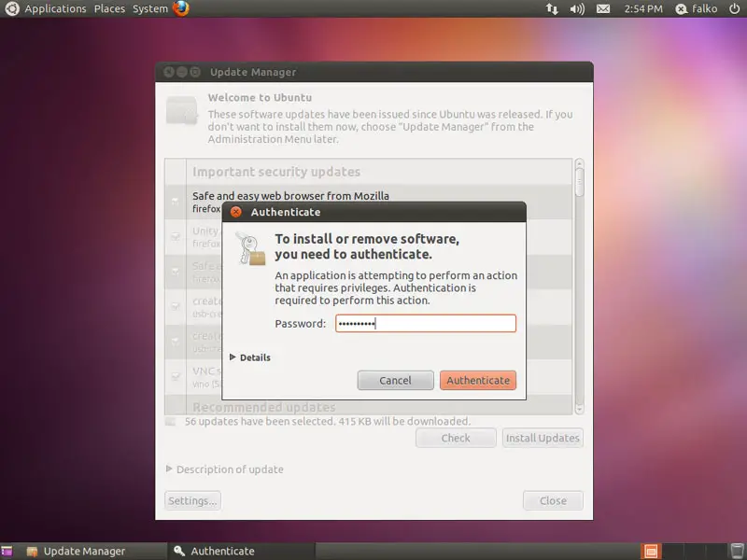The width and height of the screenshot is (747, 560).
Task: Click Settings... in Update Manager
Action: 192,501
